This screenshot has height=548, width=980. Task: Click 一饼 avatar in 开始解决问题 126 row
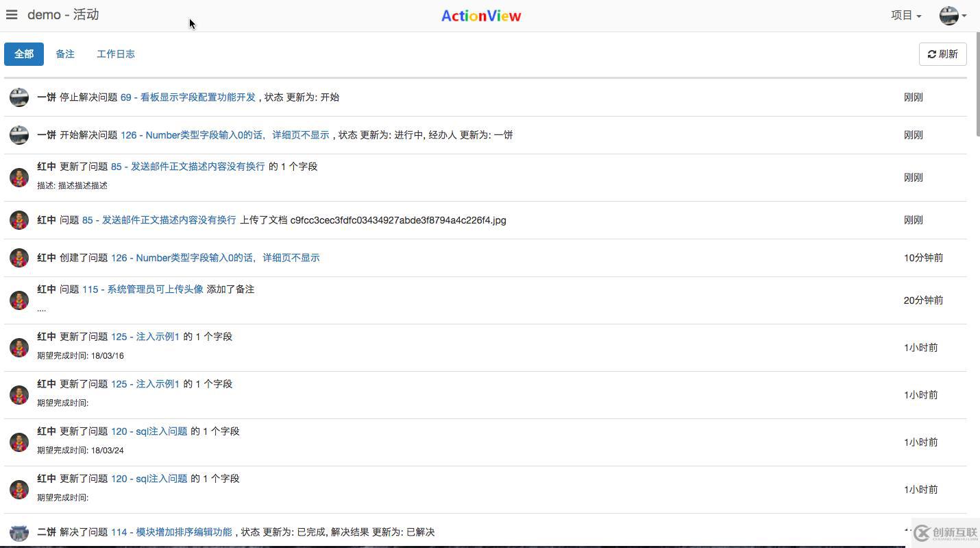coord(19,135)
